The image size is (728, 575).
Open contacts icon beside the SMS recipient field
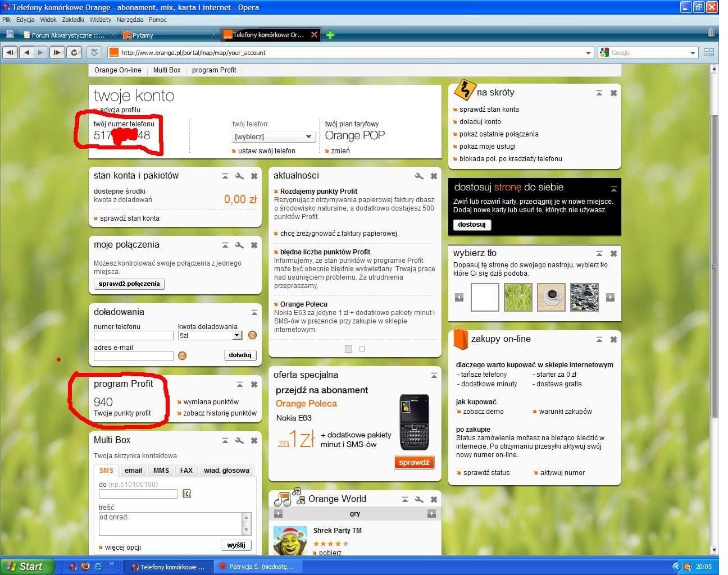tap(186, 494)
